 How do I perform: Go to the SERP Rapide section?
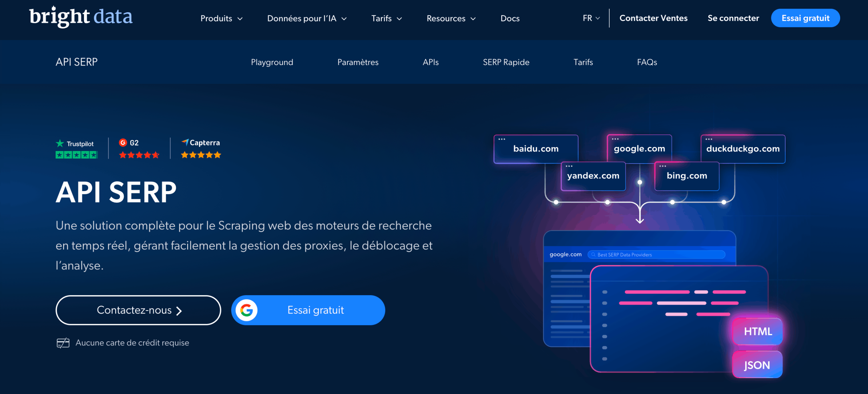506,62
